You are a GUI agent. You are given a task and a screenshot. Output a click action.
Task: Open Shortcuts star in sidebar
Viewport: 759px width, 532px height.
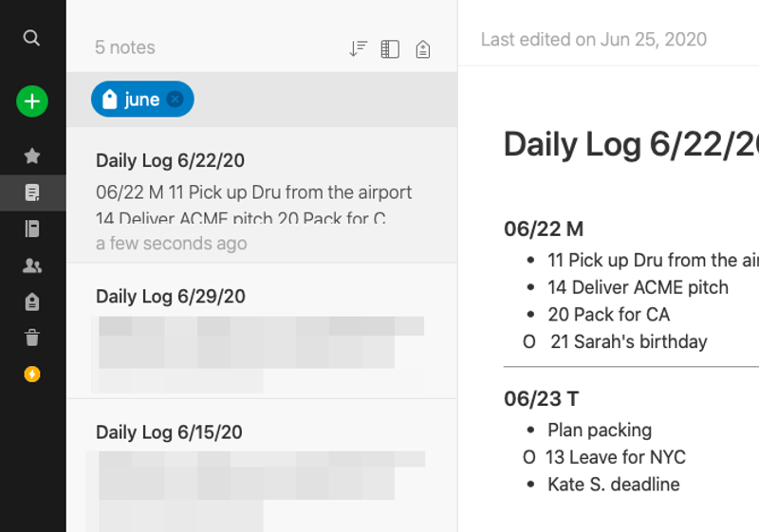point(32,156)
